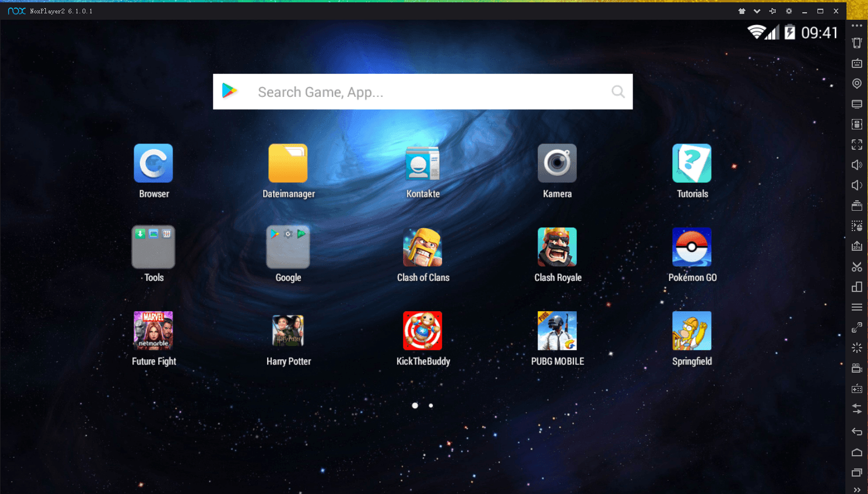Start the Kamera app

pyautogui.click(x=557, y=163)
